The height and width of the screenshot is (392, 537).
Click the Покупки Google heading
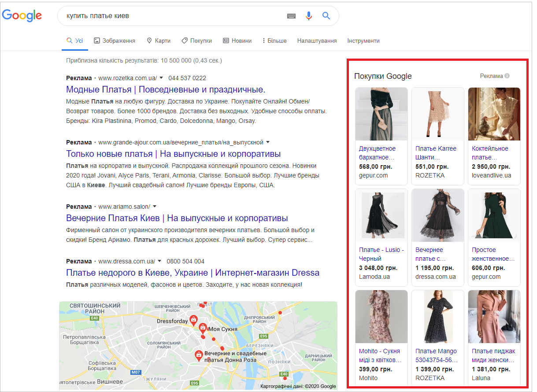click(x=383, y=76)
